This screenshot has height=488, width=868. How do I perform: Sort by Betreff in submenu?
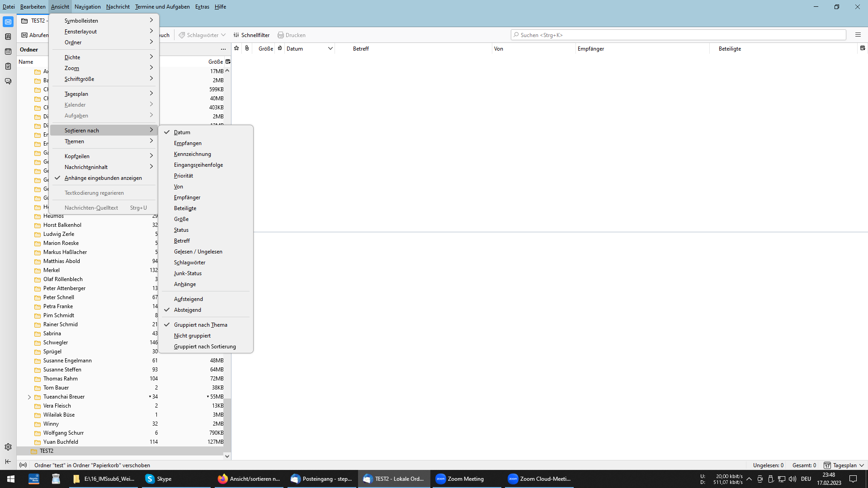(x=182, y=241)
